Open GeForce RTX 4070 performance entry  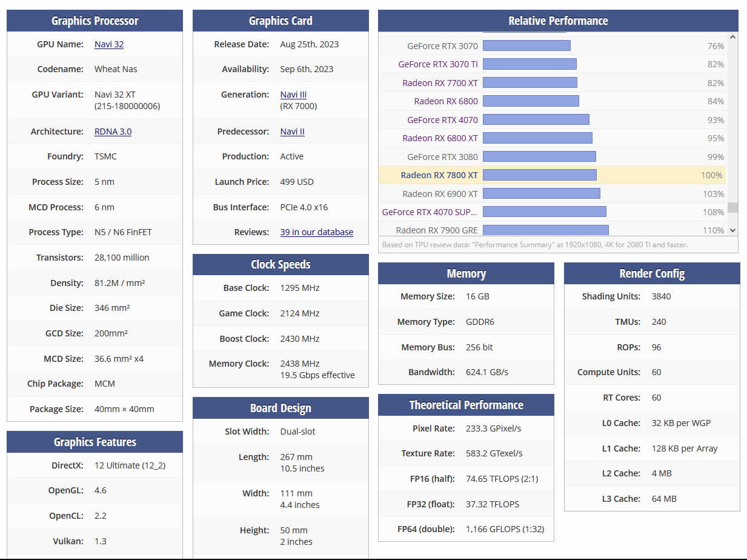click(x=442, y=120)
